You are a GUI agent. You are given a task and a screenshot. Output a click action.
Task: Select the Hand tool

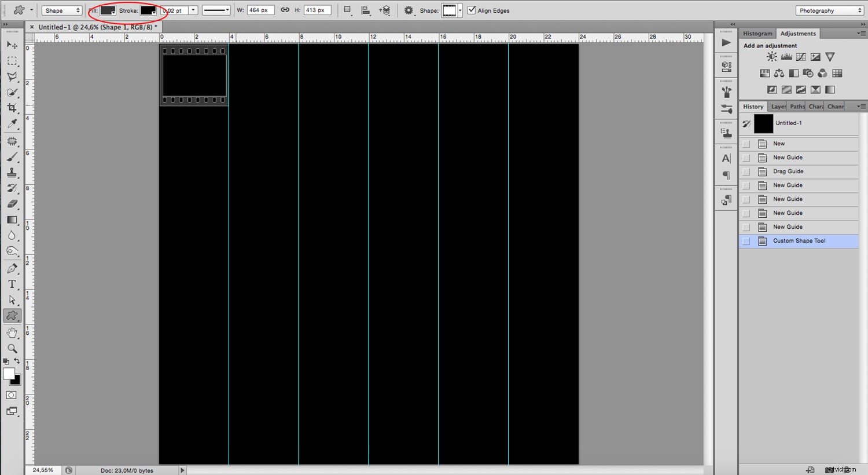(x=12, y=332)
